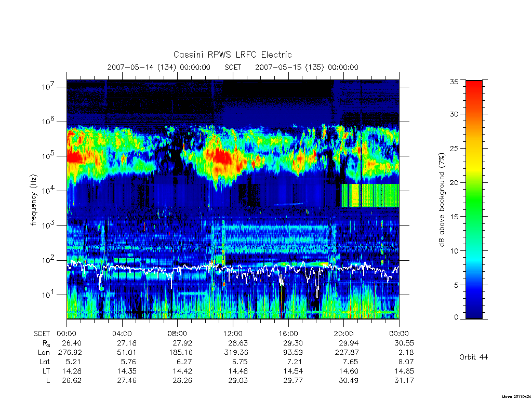Click the Lat value '6.27'

pyautogui.click(x=184, y=362)
